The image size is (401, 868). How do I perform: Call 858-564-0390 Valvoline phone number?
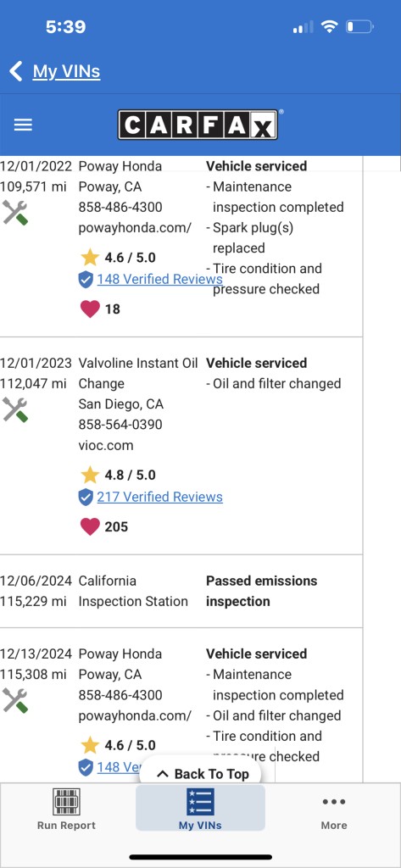[120, 425]
